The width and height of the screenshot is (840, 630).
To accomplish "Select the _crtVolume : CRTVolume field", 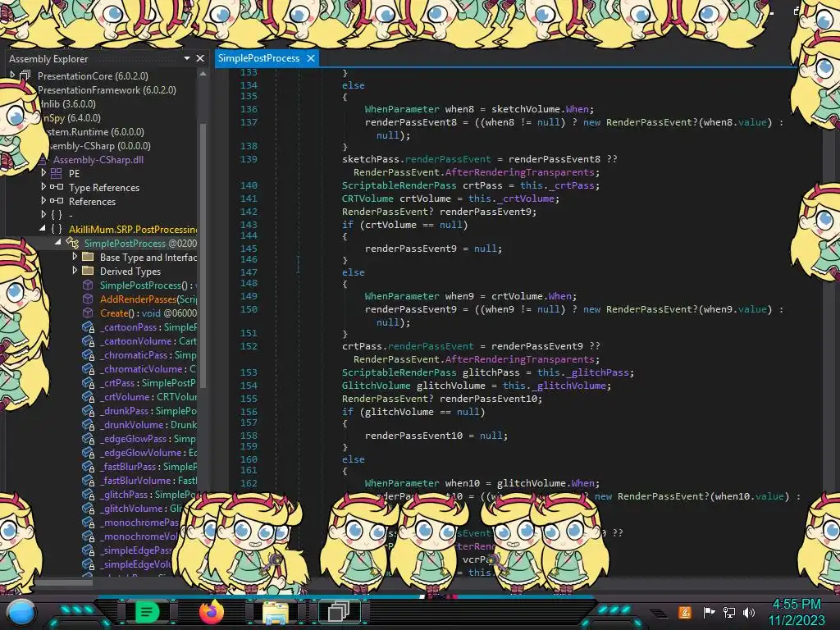I will (148, 396).
